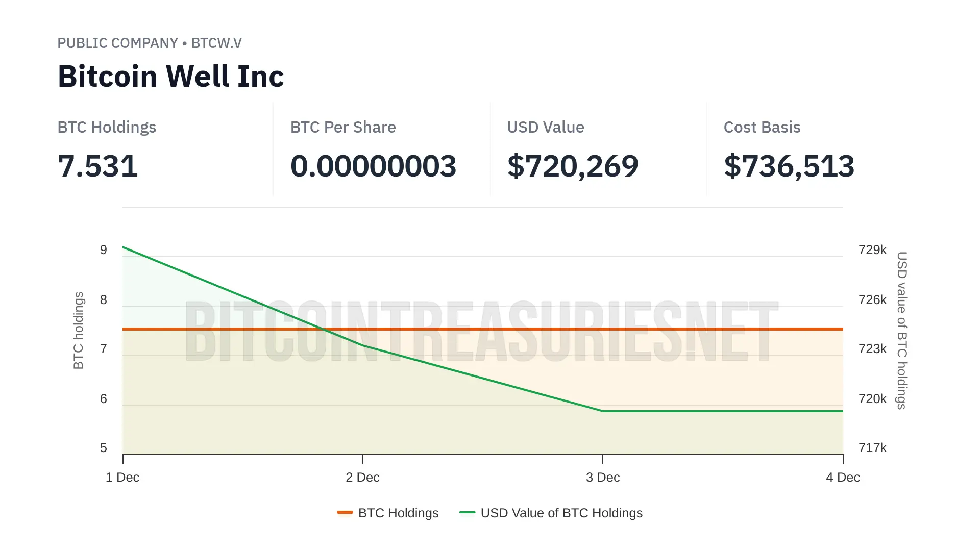Click the BTC Per Share heading label

343,128
